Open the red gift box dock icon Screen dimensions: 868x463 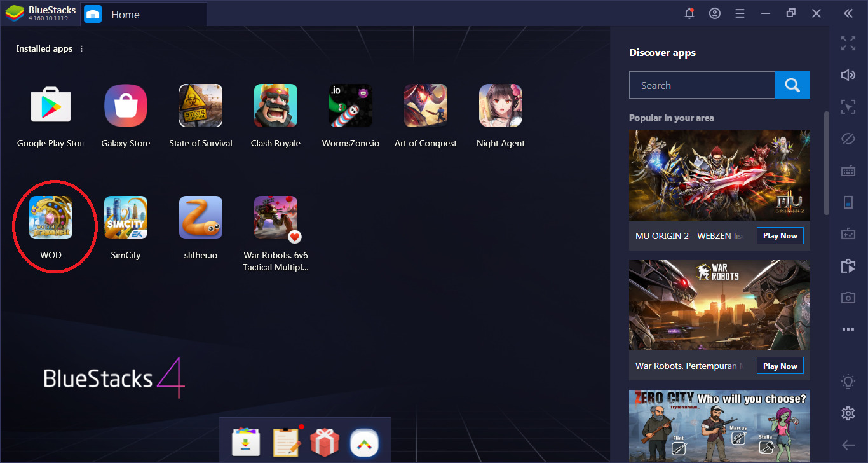pos(325,443)
